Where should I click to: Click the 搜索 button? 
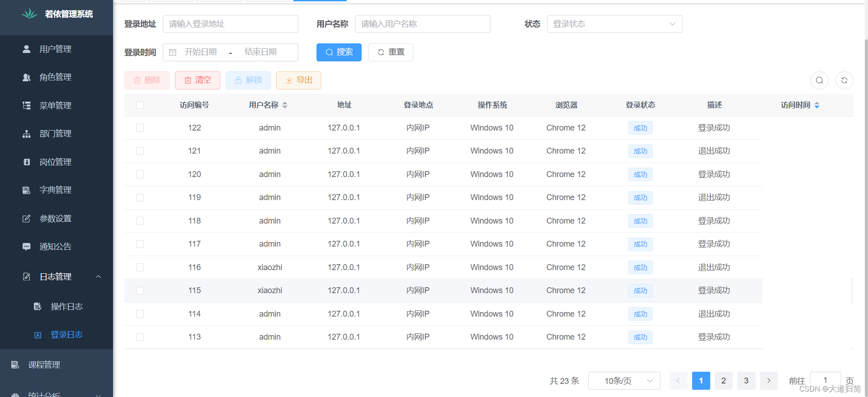339,52
